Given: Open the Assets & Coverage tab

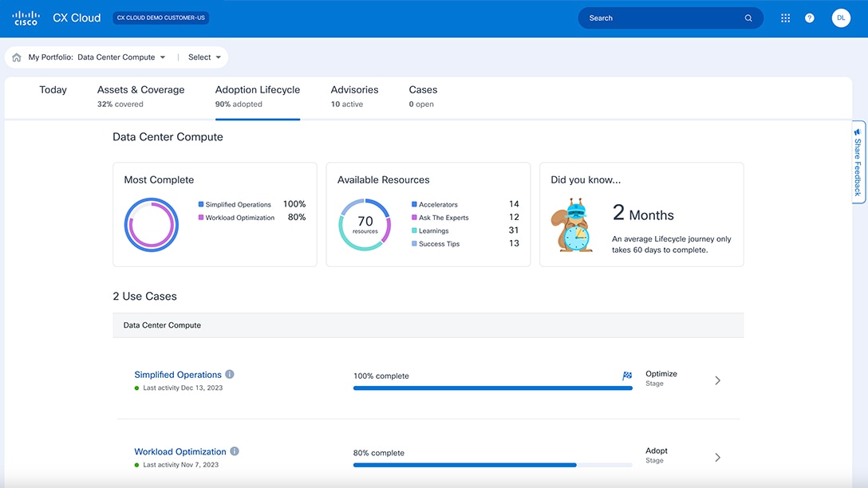Looking at the screenshot, I should (140, 96).
